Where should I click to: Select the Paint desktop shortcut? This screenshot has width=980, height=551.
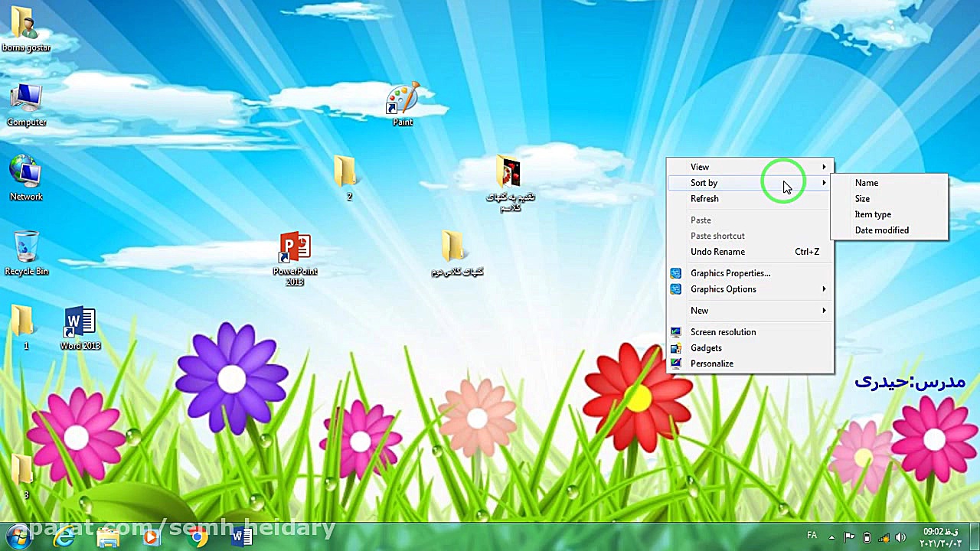point(403,105)
